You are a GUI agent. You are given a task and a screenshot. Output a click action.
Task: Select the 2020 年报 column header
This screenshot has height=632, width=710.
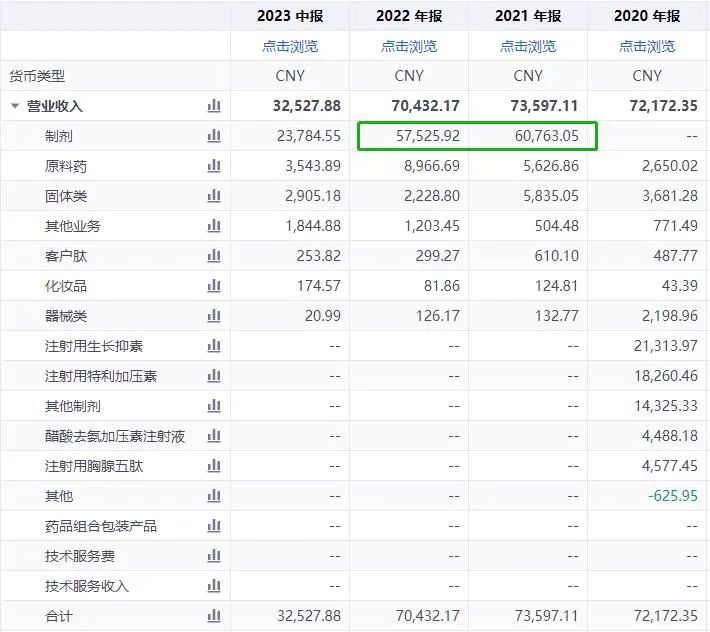click(x=647, y=16)
